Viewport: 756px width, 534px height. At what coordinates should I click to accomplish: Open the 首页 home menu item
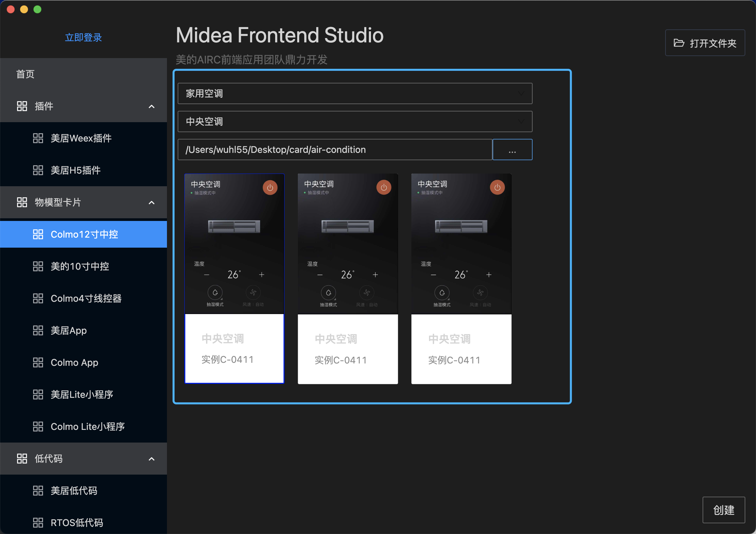83,74
